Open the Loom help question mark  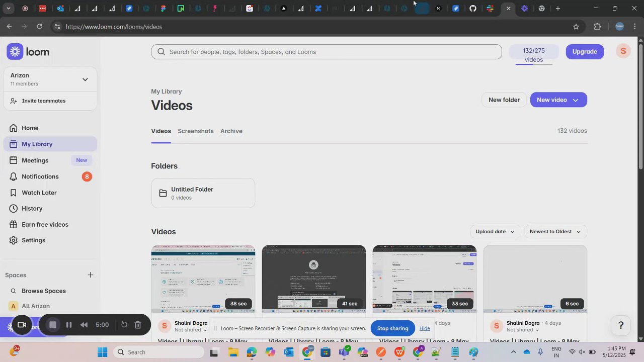(621, 325)
